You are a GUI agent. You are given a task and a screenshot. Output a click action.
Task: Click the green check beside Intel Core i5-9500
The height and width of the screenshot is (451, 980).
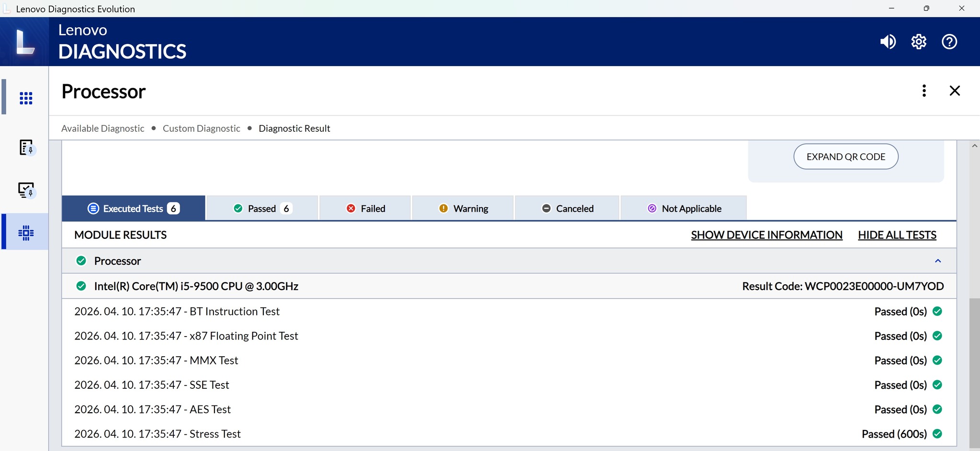click(81, 286)
